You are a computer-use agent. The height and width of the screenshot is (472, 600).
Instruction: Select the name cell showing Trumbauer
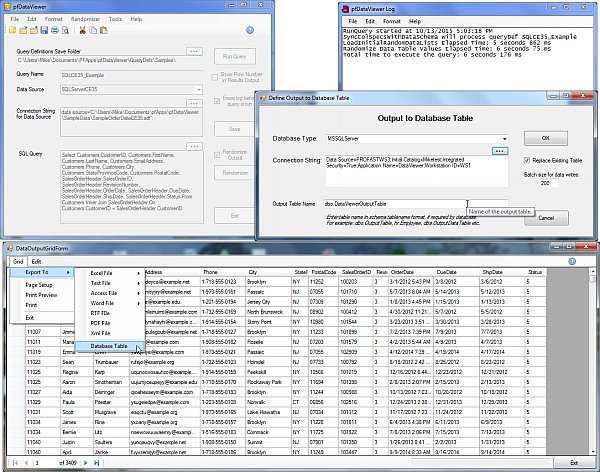click(x=111, y=362)
